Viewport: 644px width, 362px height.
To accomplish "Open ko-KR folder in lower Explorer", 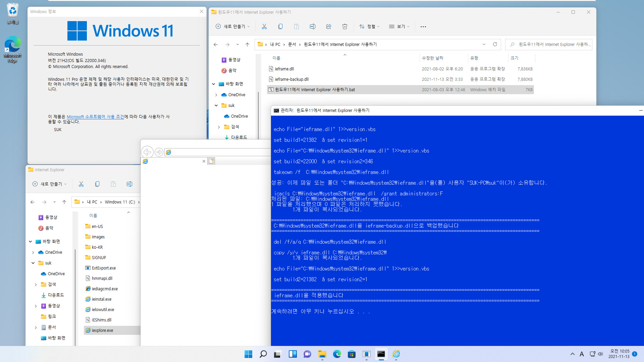I will tap(97, 247).
